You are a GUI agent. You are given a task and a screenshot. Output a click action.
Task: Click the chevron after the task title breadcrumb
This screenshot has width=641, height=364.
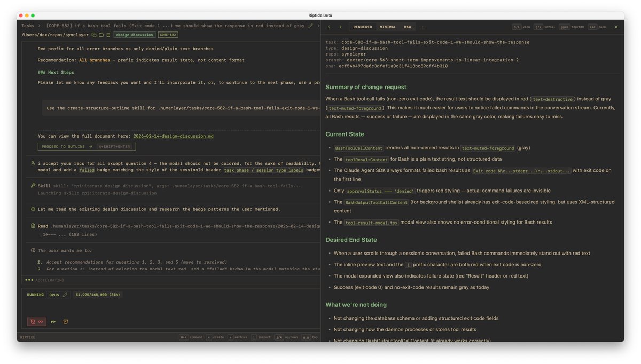tap(319, 26)
